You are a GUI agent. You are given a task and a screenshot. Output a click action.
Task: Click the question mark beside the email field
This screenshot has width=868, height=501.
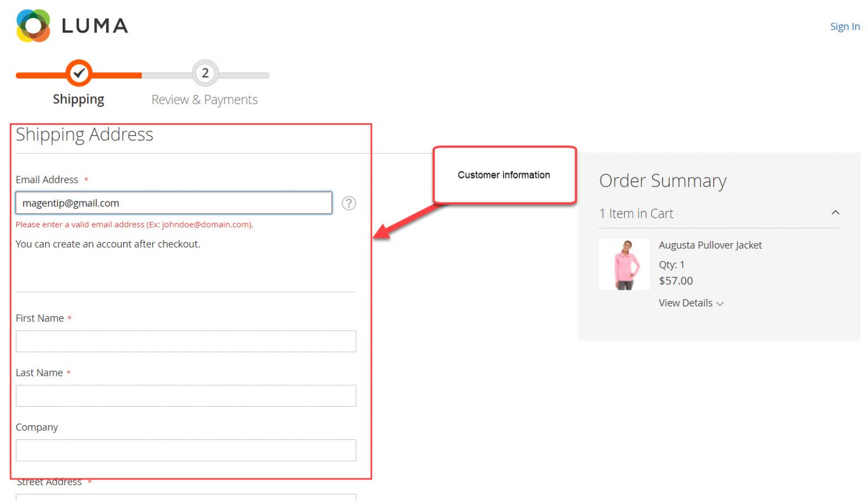(349, 203)
